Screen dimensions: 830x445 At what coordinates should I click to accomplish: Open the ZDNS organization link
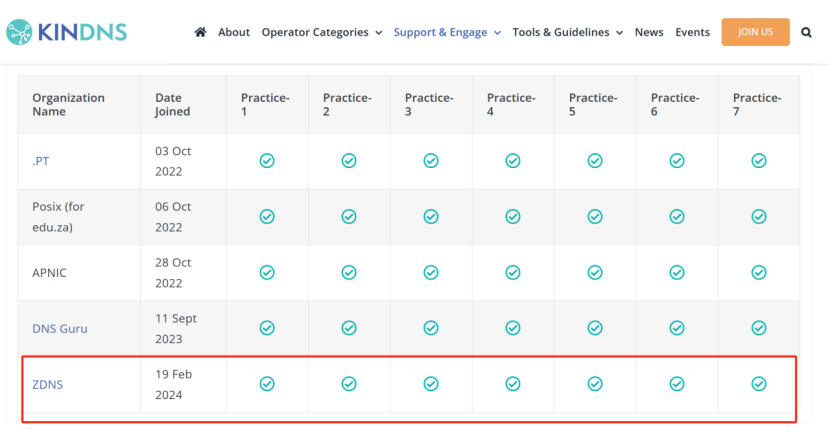click(48, 383)
